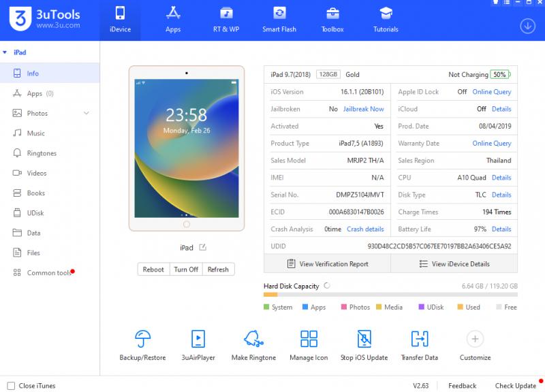Click Jailbreak Now link

tap(363, 109)
